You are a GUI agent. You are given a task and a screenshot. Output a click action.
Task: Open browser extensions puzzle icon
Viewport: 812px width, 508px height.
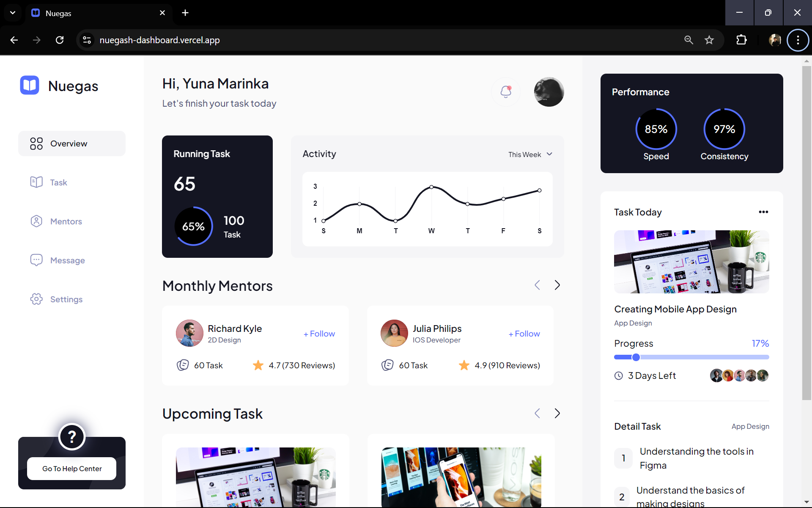pos(741,40)
